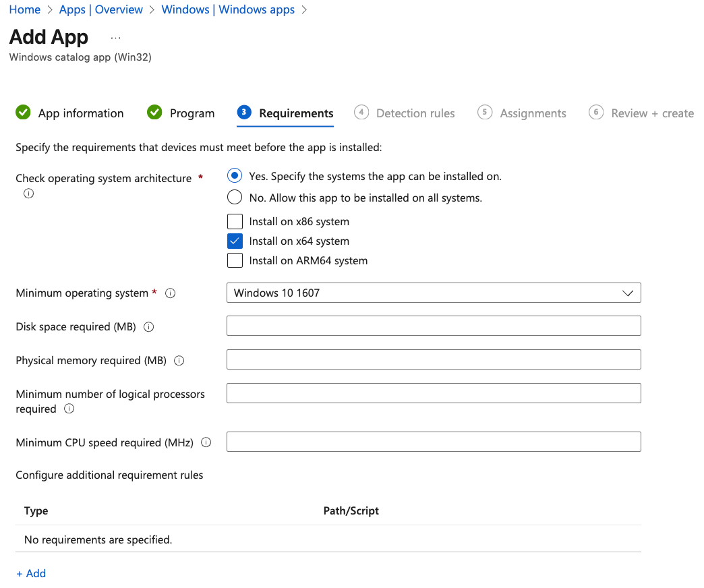
Task: Click info icon next to Physical memory required
Action: (x=179, y=361)
